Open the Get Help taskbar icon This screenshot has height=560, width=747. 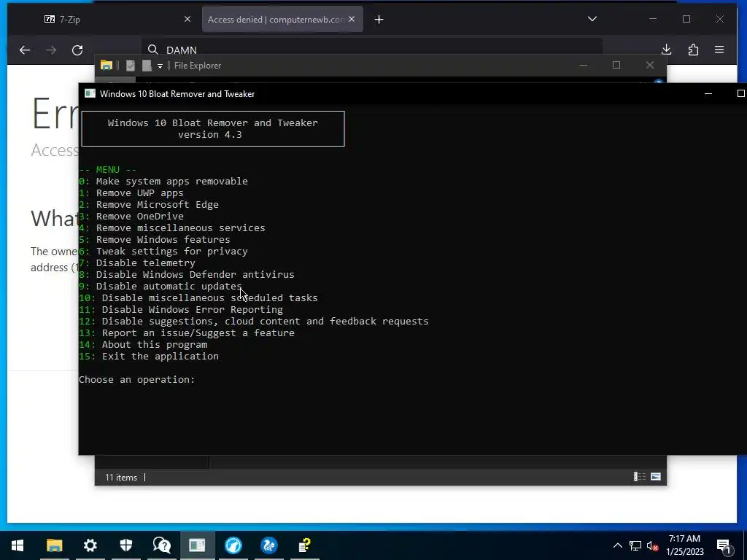pos(161,545)
